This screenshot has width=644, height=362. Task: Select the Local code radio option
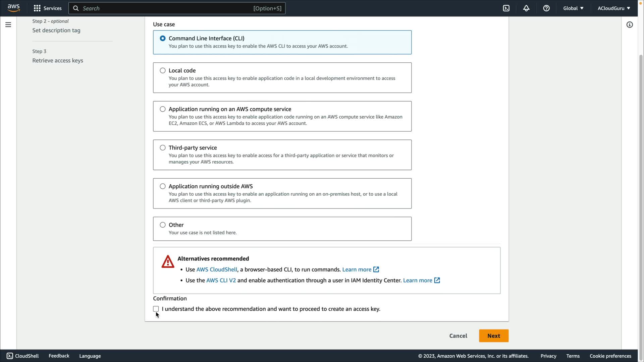[x=163, y=70]
